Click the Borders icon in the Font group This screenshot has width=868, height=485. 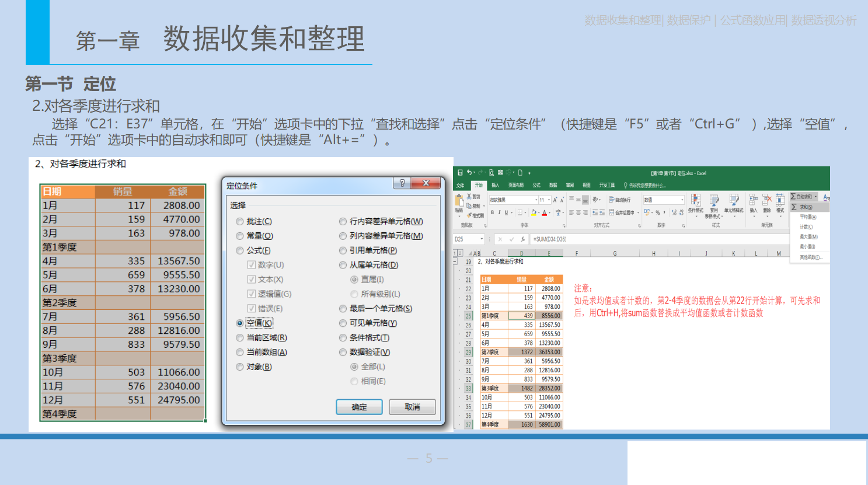point(520,212)
